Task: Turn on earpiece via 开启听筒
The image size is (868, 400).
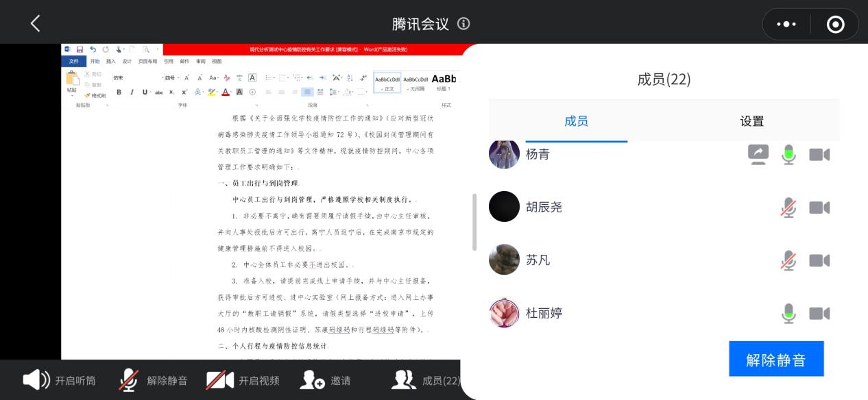Action: [x=59, y=380]
